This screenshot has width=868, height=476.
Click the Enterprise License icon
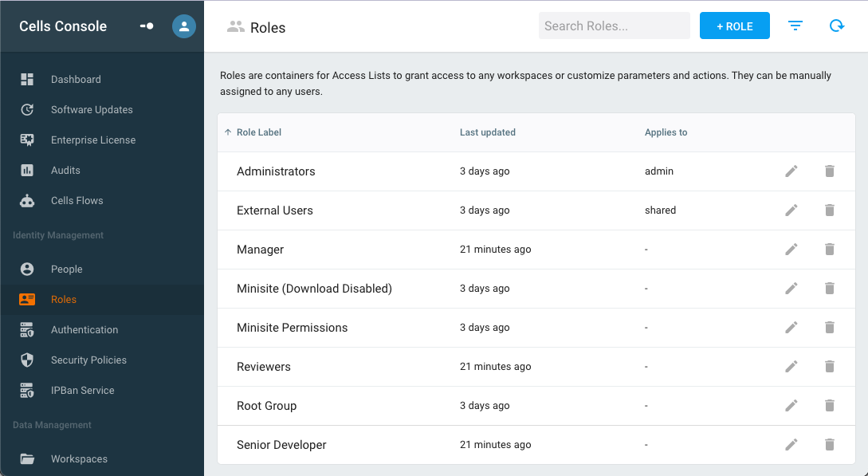(27, 140)
